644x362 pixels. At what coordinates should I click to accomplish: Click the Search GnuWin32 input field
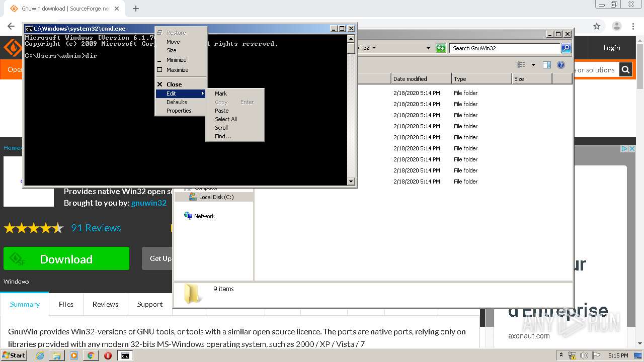pyautogui.click(x=505, y=48)
